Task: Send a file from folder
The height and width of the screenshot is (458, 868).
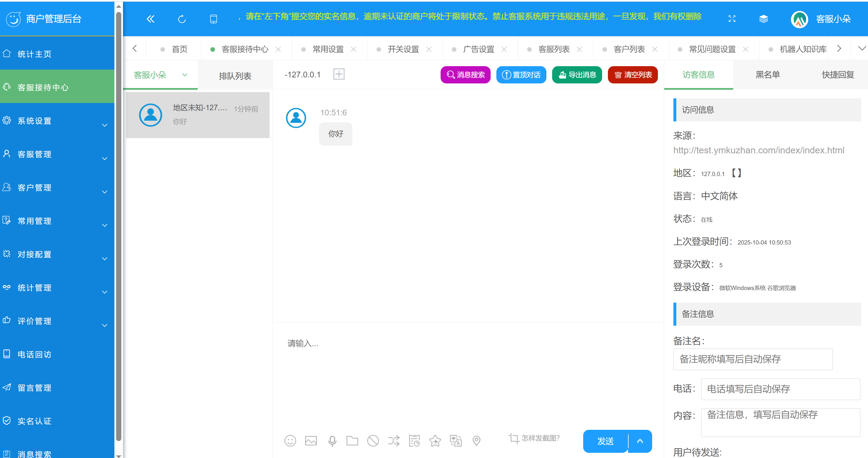Action: pos(352,440)
